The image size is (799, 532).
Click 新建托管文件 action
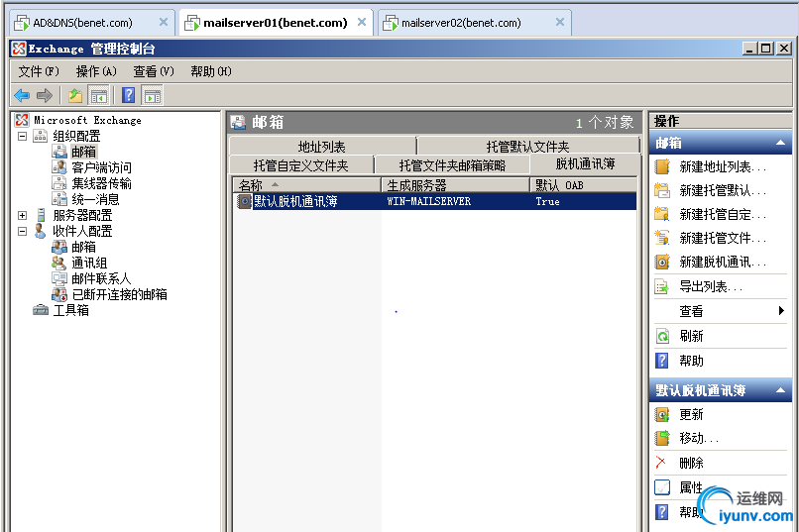pyautogui.click(x=723, y=238)
